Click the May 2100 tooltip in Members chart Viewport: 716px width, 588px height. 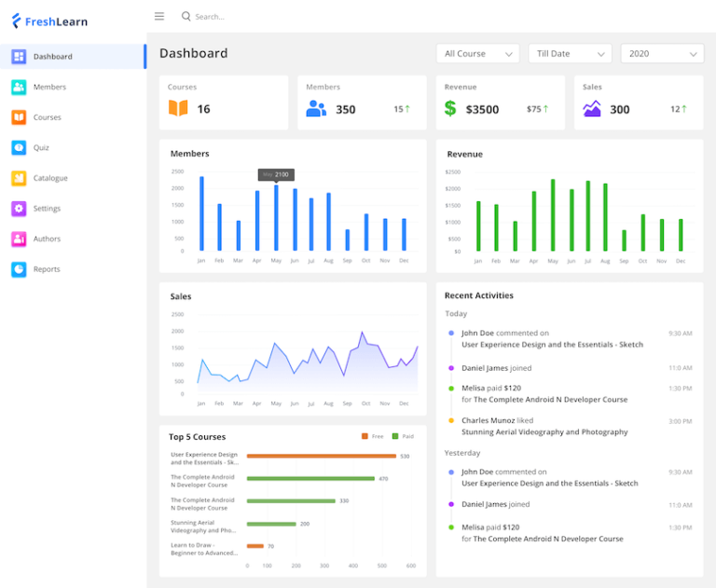pos(276,174)
